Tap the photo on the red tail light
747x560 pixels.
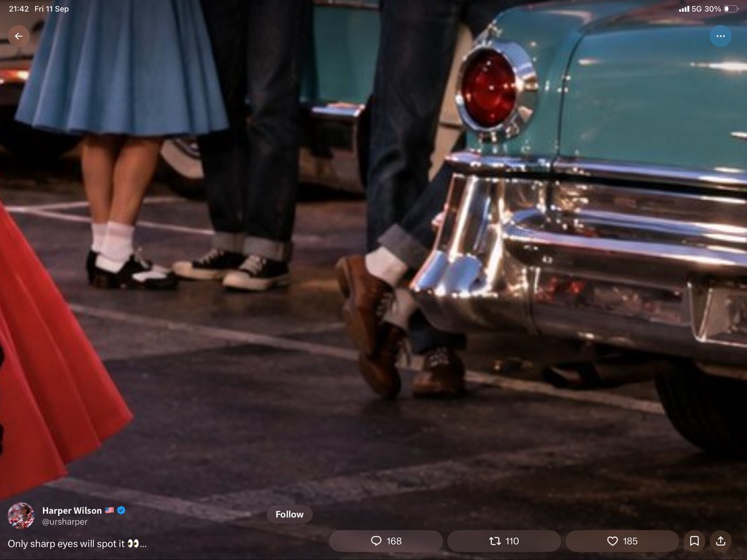[489, 88]
